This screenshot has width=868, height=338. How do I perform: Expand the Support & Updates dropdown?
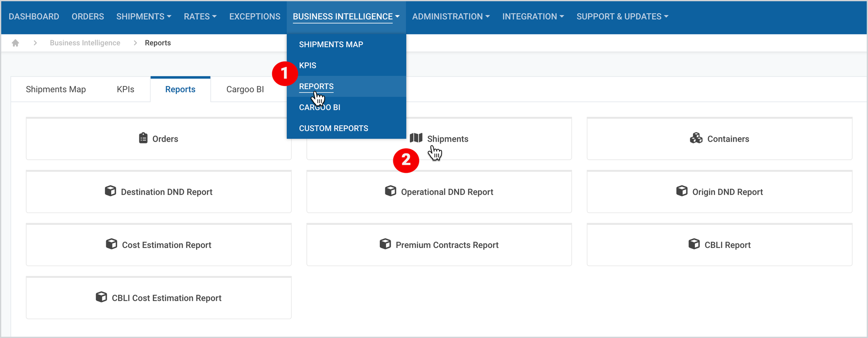[622, 17]
